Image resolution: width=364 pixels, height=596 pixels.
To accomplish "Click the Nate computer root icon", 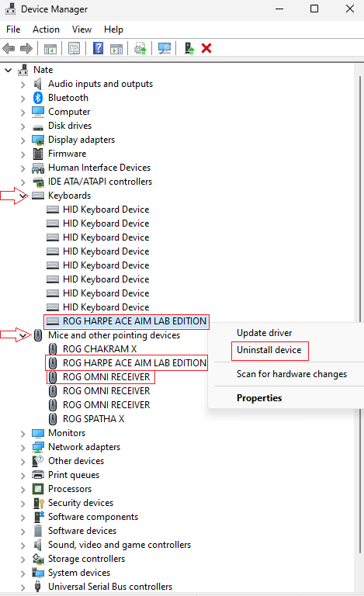I will point(23,70).
